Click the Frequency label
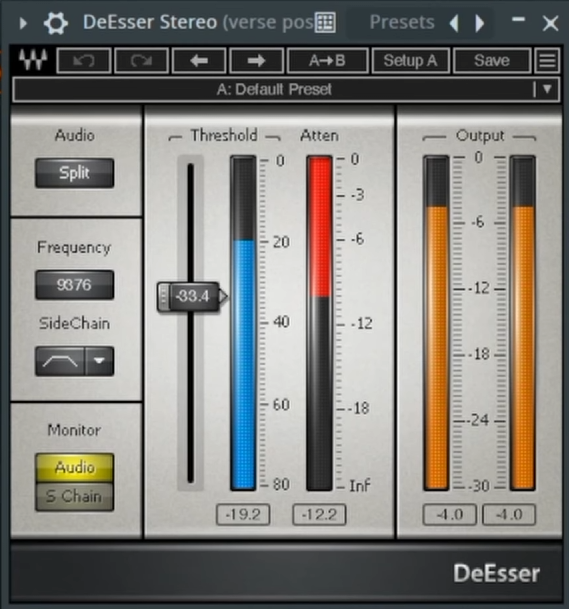The width and height of the screenshot is (569, 609). (74, 248)
